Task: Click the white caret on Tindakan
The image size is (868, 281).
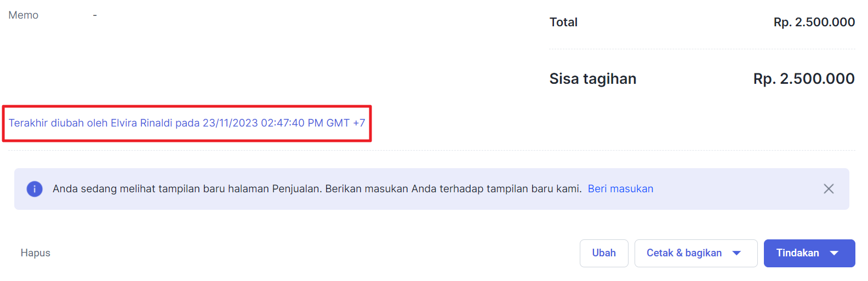Action: pos(835,253)
